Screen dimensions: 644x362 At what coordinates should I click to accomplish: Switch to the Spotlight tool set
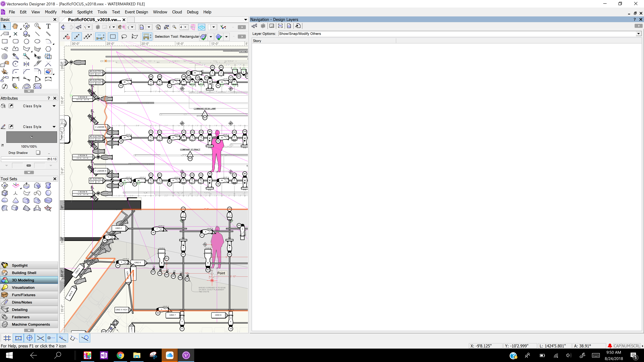pos(20,265)
